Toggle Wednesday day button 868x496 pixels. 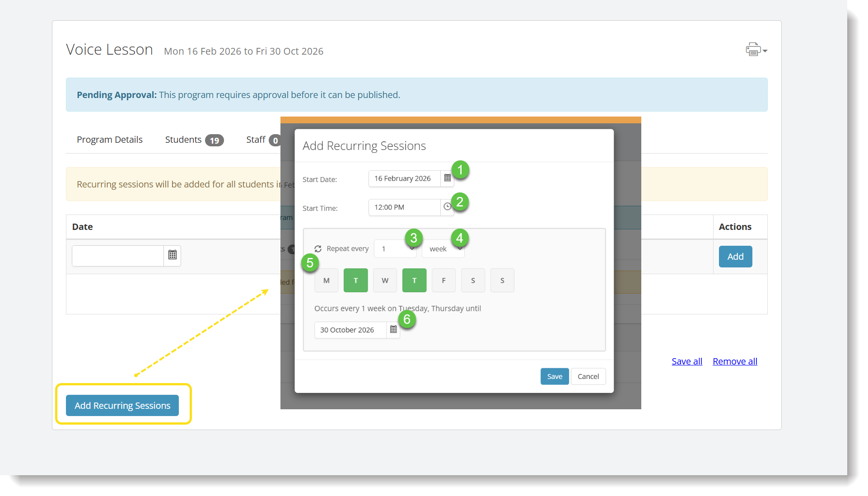[x=385, y=281]
